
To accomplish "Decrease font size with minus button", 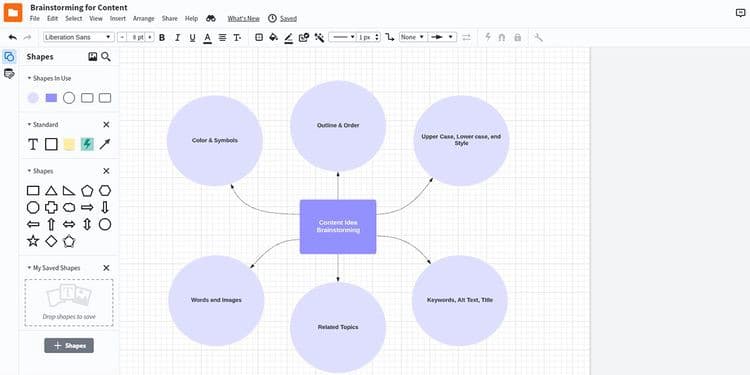I will (123, 37).
